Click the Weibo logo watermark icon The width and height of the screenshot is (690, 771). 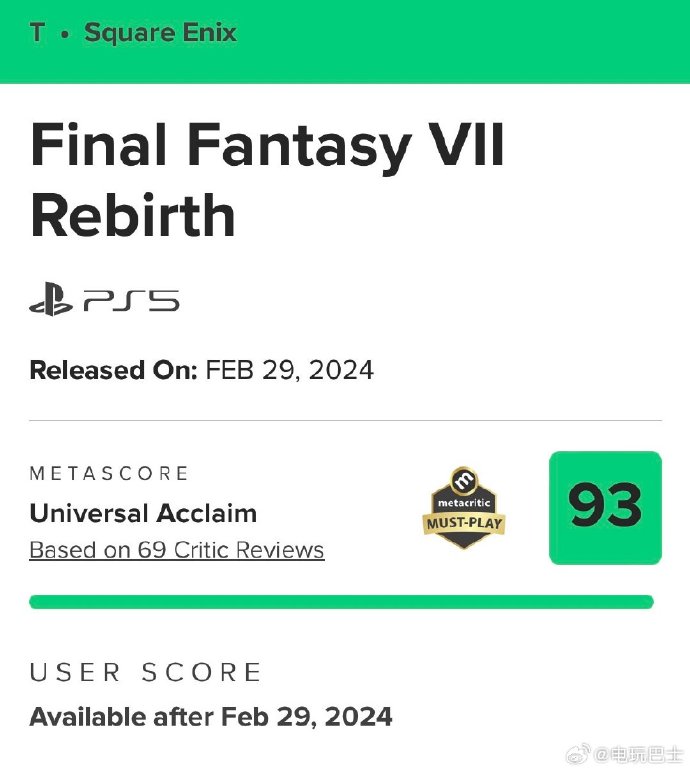578,753
